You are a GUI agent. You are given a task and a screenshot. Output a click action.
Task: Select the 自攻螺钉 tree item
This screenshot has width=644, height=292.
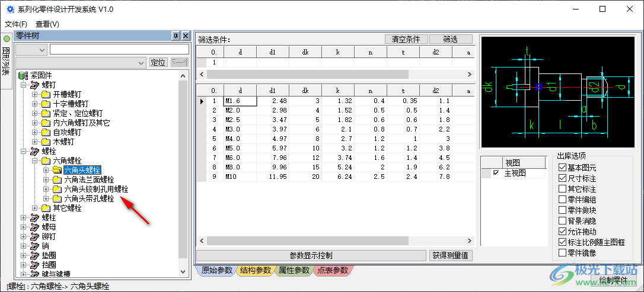point(68,133)
